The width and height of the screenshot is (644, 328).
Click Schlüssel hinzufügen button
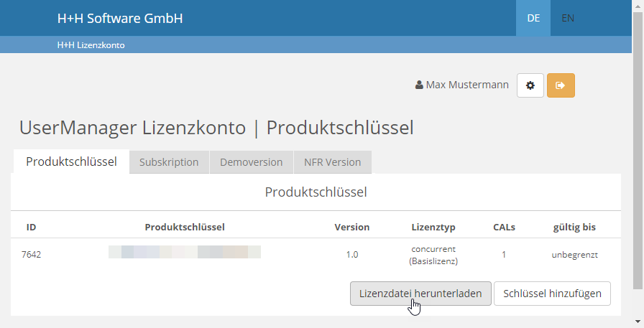pyautogui.click(x=552, y=294)
